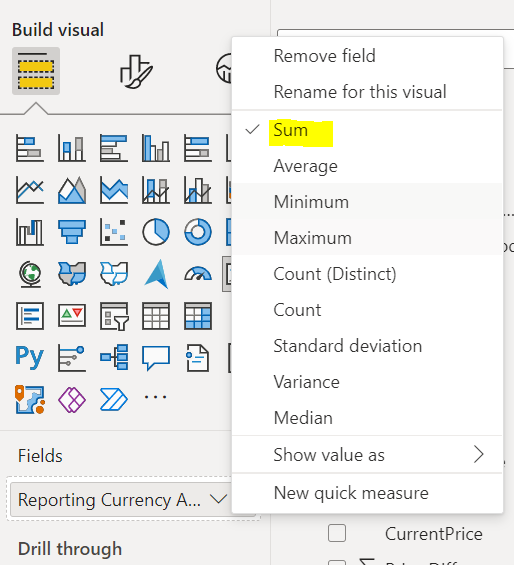Select the ArcGIS Maps visual
This screenshot has width=514, height=565.
[x=30, y=399]
